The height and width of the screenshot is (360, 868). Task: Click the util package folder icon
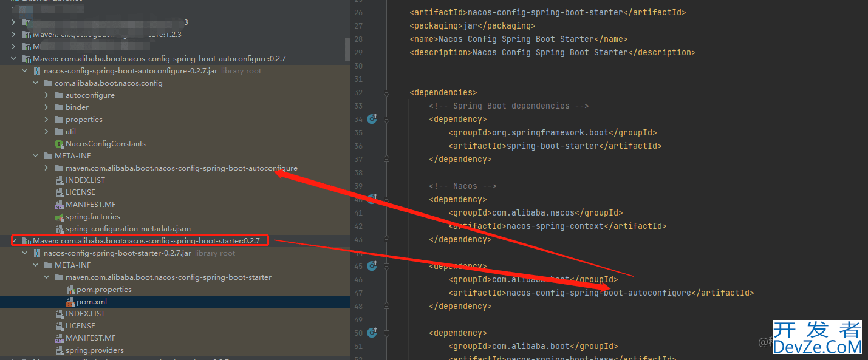[59, 132]
